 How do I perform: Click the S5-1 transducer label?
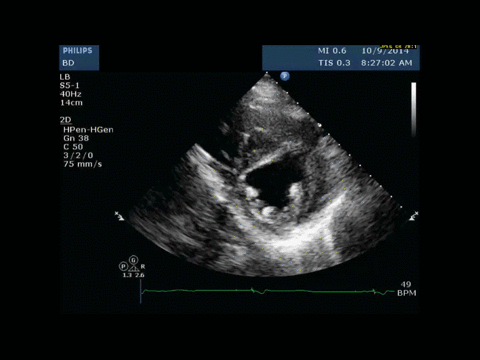click(70, 85)
